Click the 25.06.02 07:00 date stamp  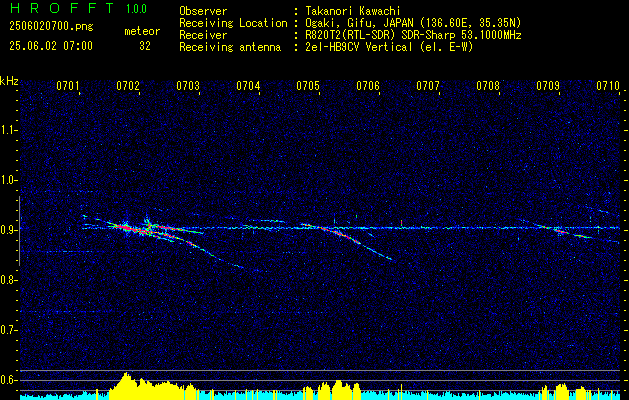pyautogui.click(x=51, y=46)
